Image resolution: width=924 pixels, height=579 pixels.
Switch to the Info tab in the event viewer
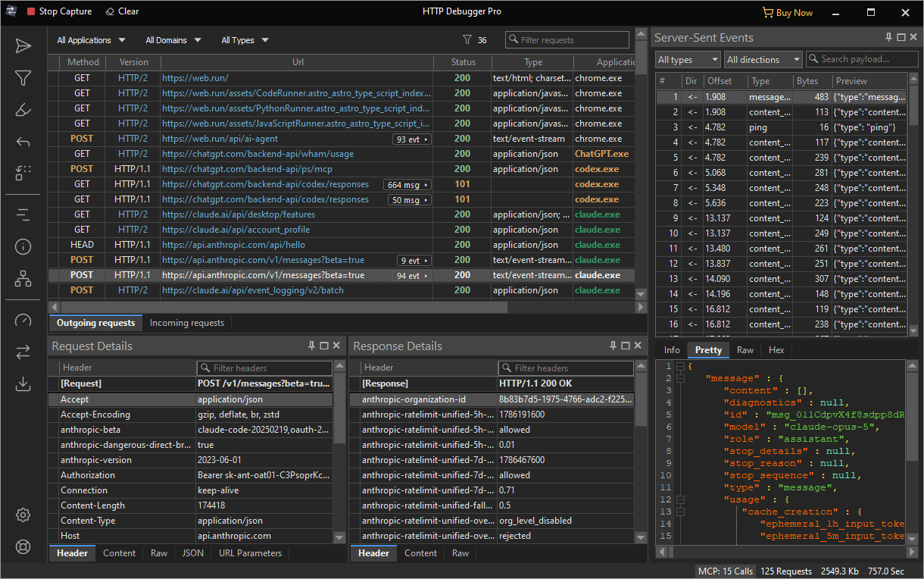click(x=672, y=350)
